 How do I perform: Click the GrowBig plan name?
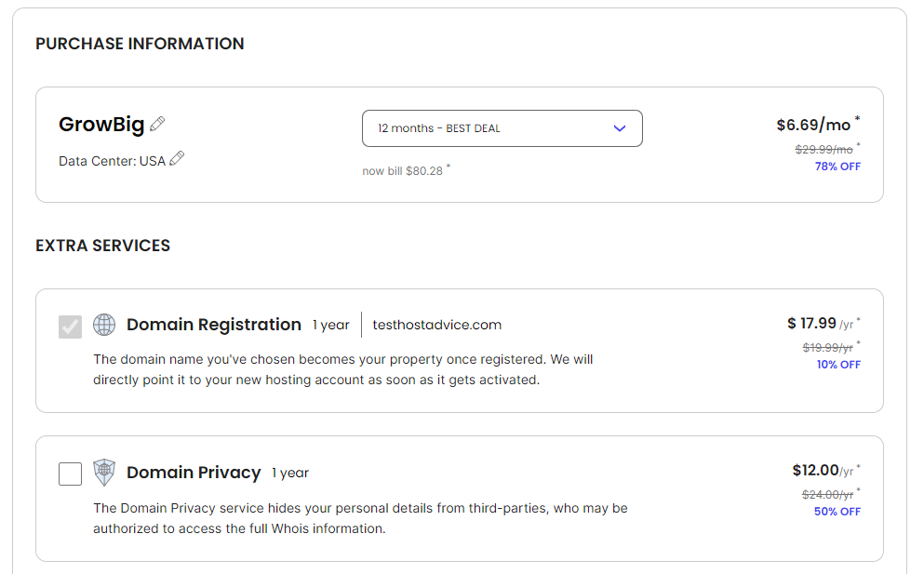pos(101,125)
